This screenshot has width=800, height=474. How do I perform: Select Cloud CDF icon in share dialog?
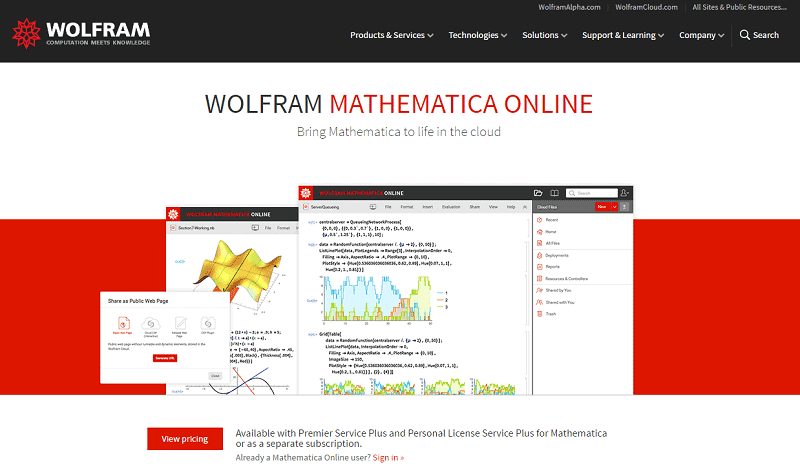(151, 324)
